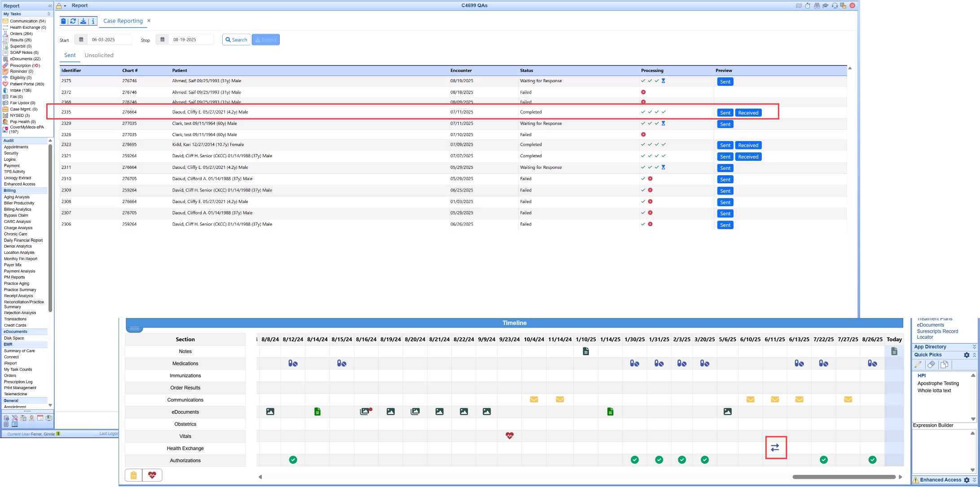
Task: Click the binoculars search icon in header
Action: [x=817, y=6]
